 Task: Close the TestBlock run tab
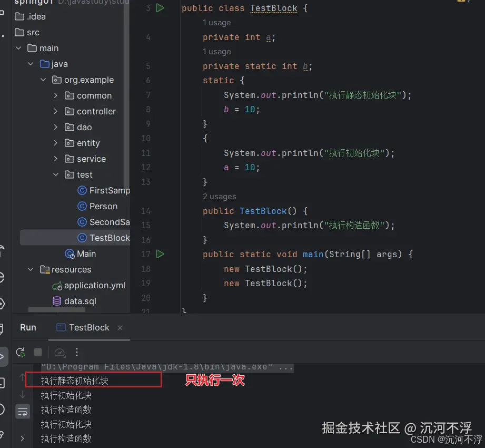click(120, 327)
